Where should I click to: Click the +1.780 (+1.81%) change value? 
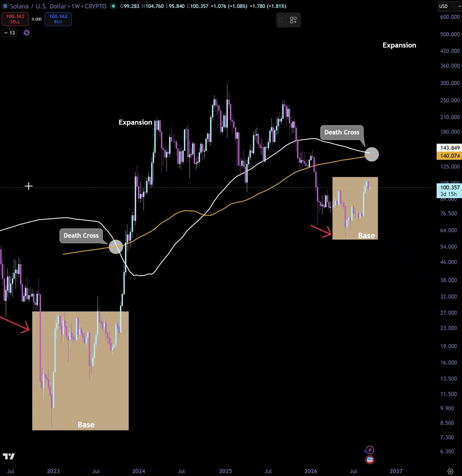[268, 6]
